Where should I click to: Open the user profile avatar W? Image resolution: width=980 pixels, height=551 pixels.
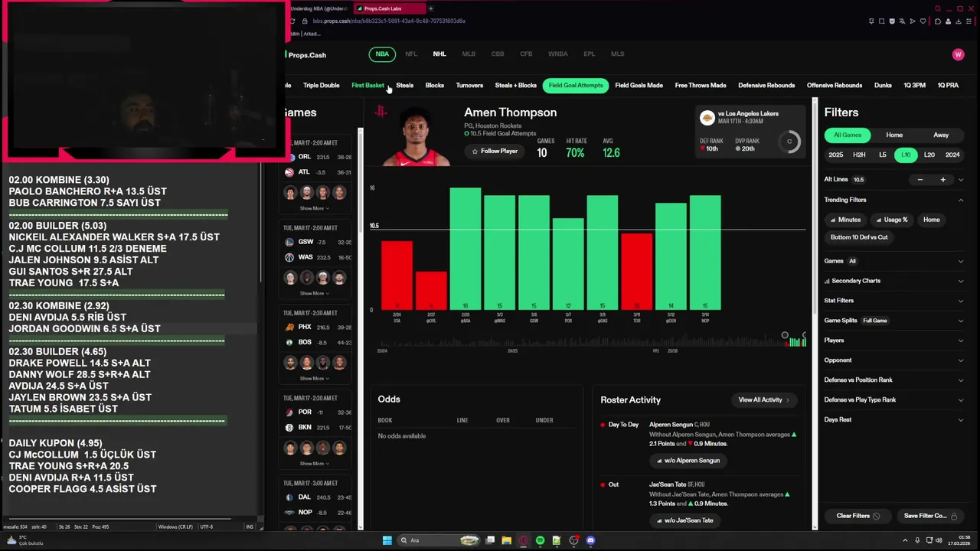coord(958,54)
